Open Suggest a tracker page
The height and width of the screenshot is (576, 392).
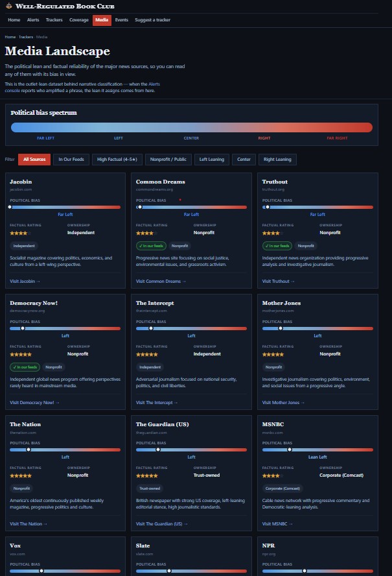[x=152, y=20]
